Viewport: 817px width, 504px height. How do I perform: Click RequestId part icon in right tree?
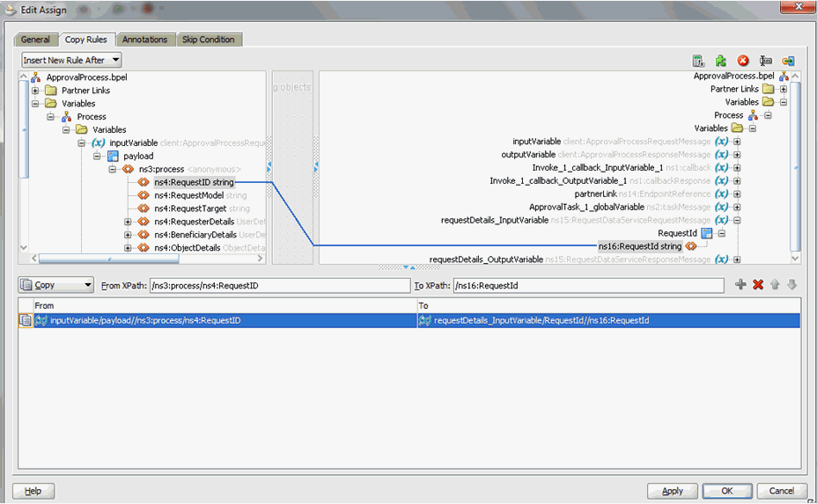(707, 233)
